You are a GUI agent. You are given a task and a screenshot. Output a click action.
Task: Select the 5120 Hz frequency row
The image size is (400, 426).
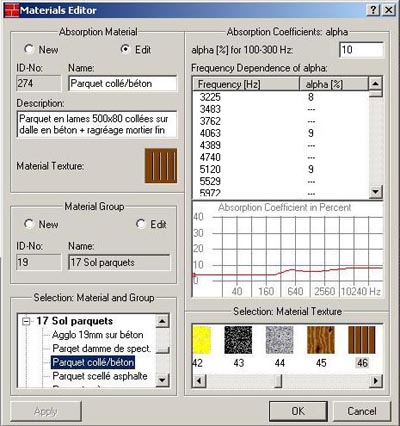(x=281, y=169)
